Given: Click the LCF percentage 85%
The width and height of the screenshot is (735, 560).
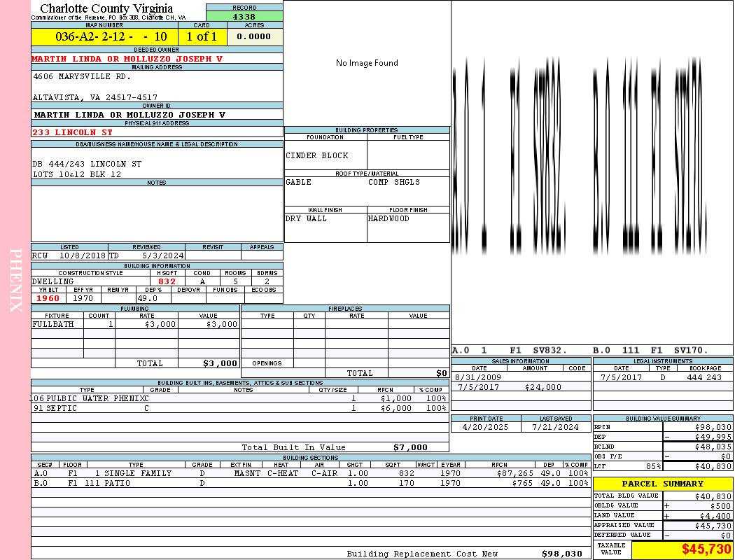Looking at the screenshot, I should (x=653, y=466).
